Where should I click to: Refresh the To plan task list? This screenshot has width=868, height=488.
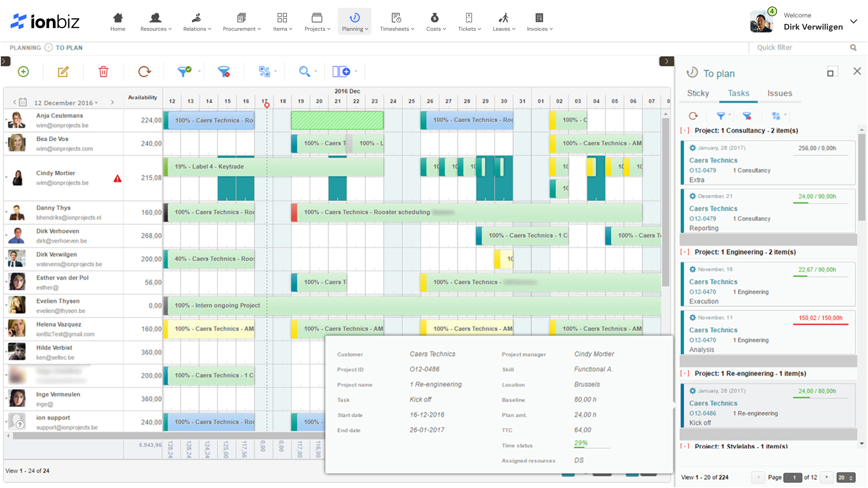[693, 116]
